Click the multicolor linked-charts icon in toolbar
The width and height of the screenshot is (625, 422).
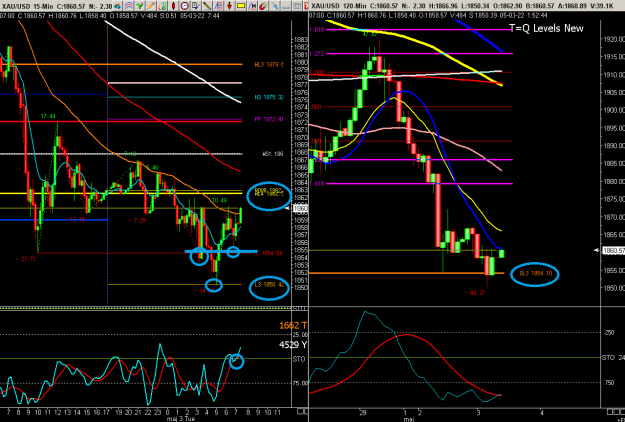(117, 6)
